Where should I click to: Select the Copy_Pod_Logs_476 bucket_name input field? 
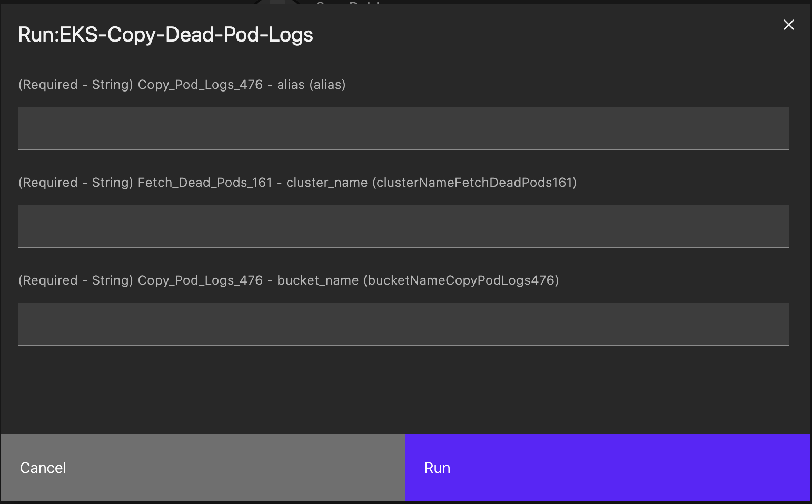pyautogui.click(x=403, y=324)
